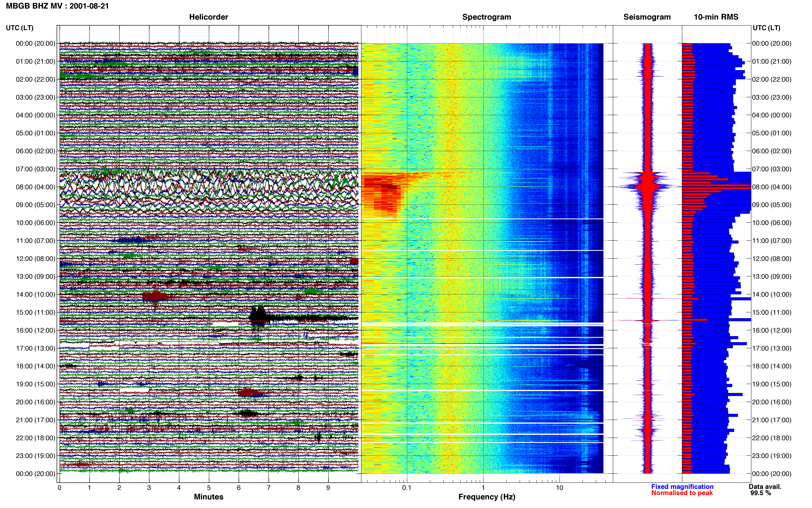Select the Spectrogram panel heading
812x508 pixels.
pyautogui.click(x=487, y=17)
